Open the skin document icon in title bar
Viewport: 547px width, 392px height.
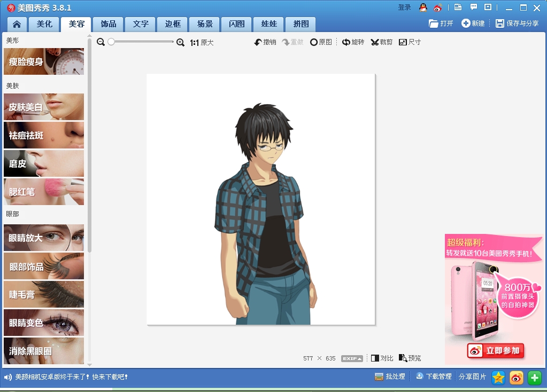[458, 7]
